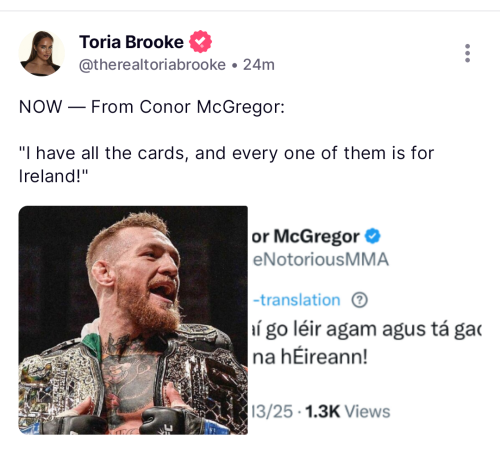Click the question mark icon near translation
The image size is (500, 455).
360,300
